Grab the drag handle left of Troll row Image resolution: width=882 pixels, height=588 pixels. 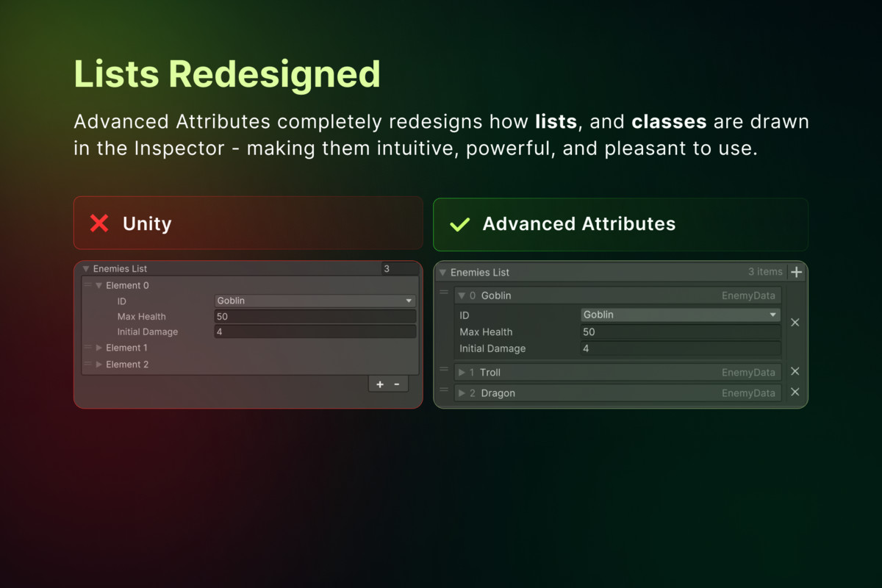[444, 369]
